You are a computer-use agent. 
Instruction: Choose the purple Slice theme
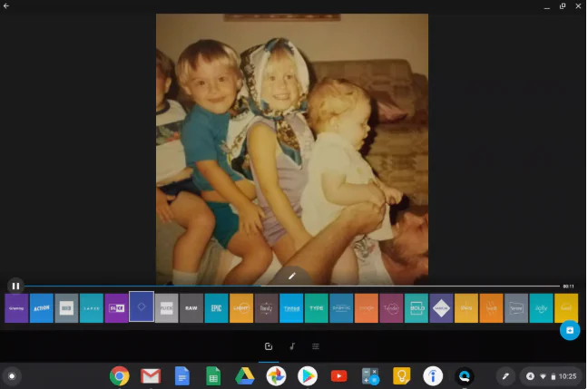[x=116, y=308]
